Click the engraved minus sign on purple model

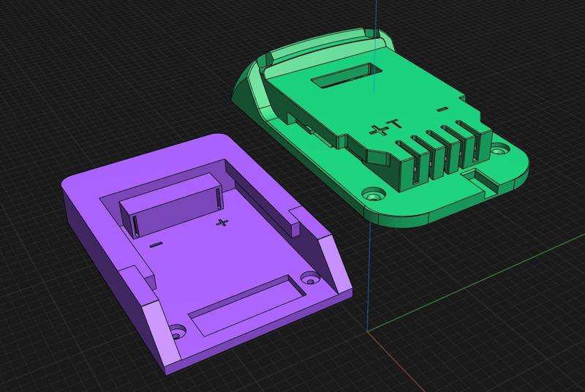156,245
